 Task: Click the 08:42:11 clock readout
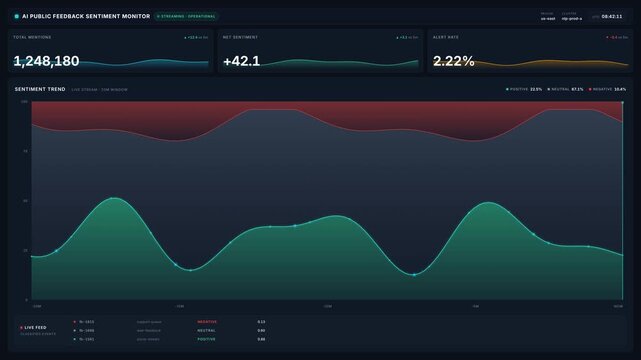click(x=612, y=17)
